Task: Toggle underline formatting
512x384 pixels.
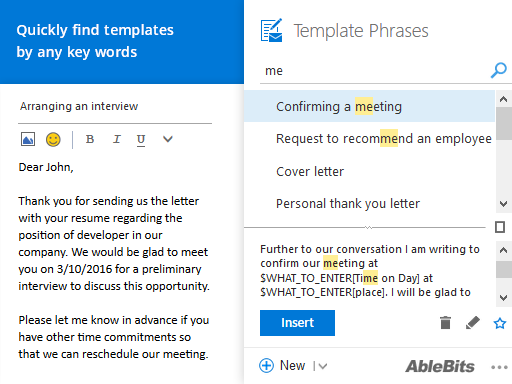Action: pos(141,140)
